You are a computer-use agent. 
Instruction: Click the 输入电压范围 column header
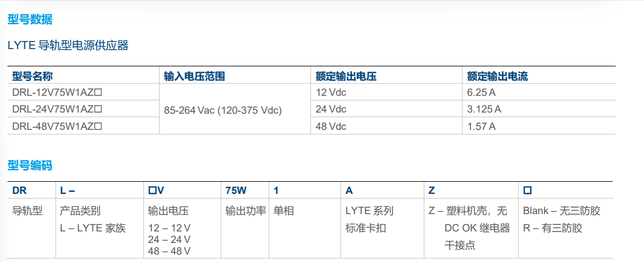[194, 76]
